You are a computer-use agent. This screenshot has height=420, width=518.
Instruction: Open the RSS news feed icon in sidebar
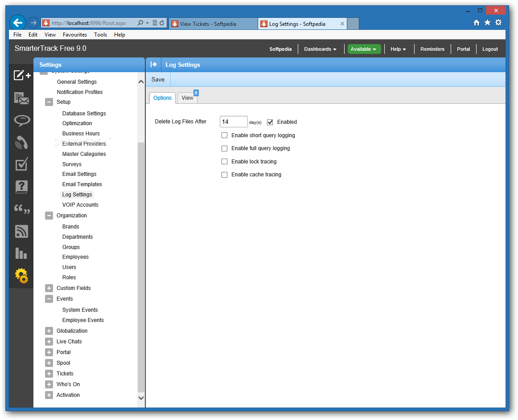21,231
